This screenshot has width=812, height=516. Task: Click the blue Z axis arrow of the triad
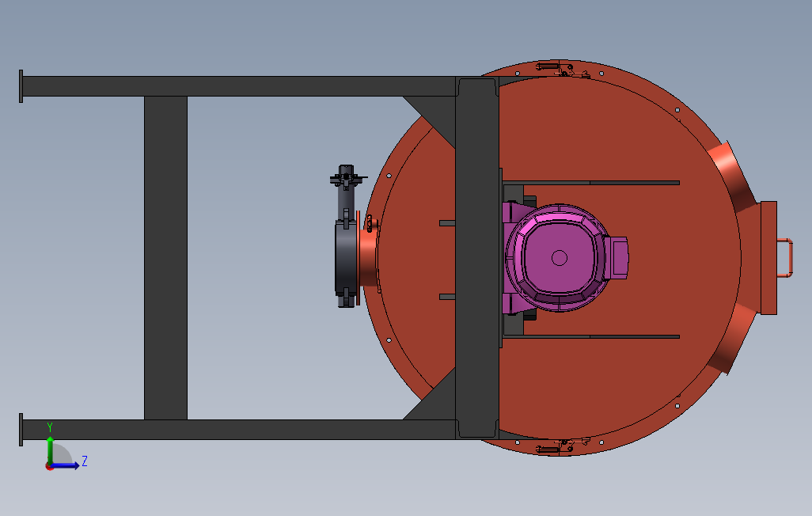point(66,466)
